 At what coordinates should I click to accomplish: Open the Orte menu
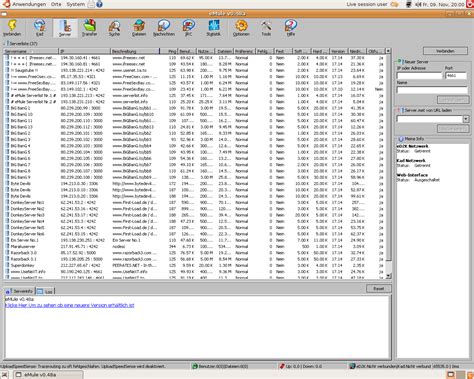[x=56, y=4]
